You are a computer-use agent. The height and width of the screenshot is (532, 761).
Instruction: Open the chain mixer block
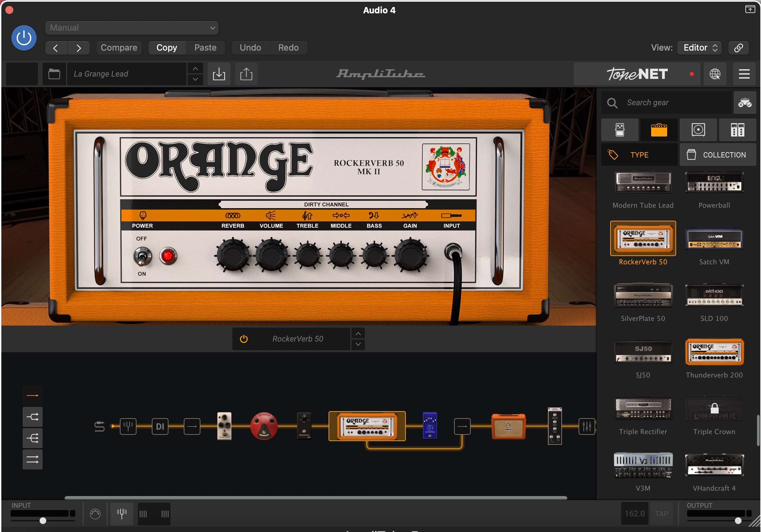click(587, 426)
